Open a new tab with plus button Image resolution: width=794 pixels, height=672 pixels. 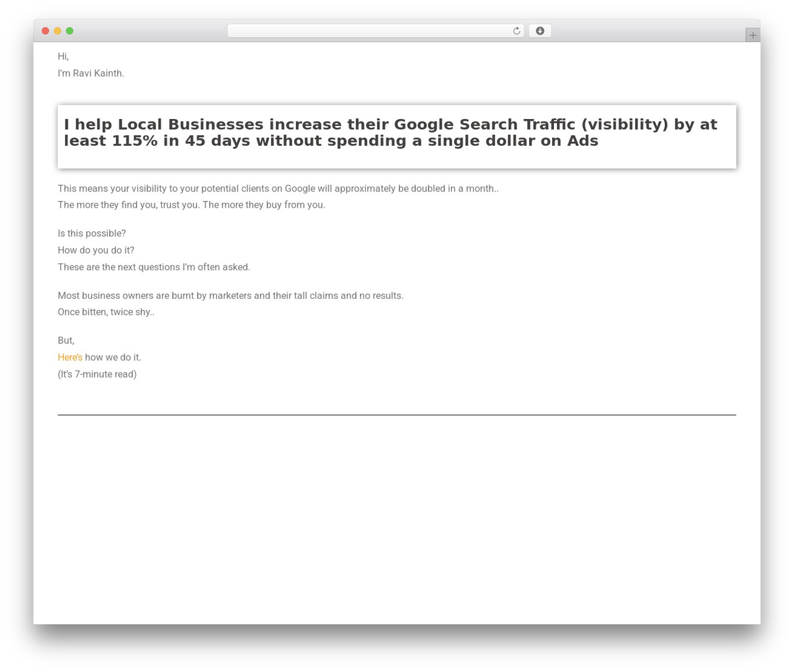point(752,35)
